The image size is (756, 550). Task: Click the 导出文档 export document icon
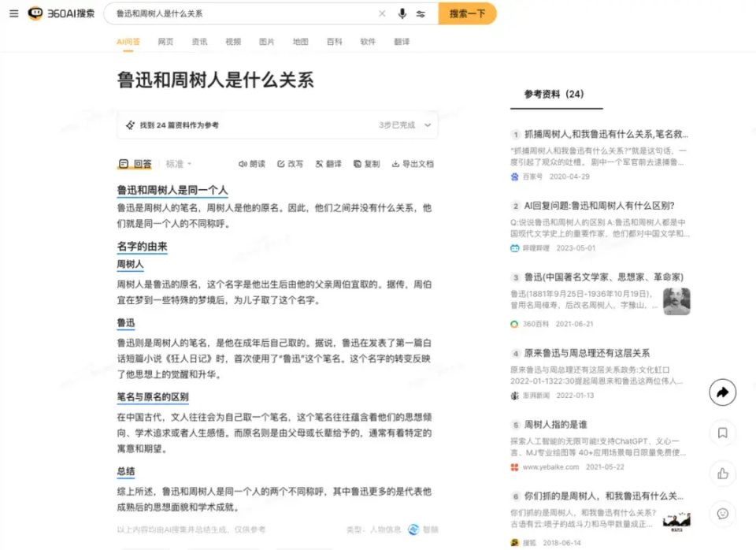[x=402, y=164]
